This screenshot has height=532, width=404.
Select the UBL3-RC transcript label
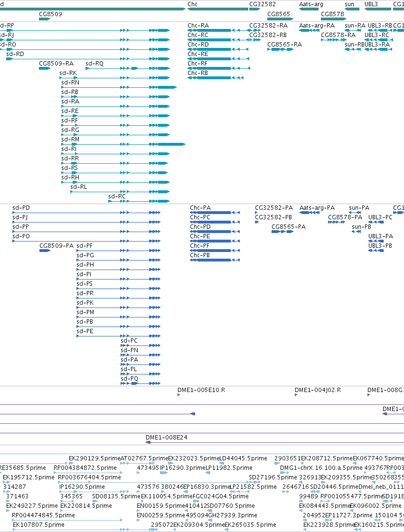click(377, 35)
